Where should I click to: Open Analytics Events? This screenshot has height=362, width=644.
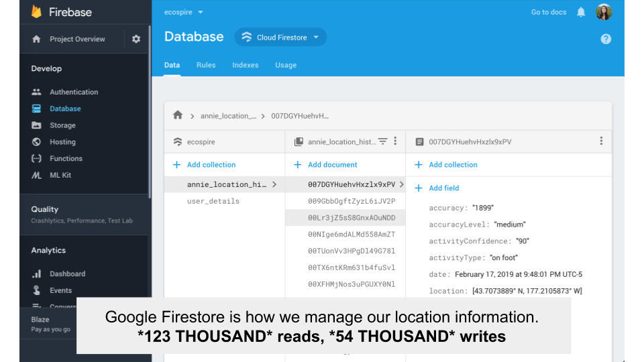coord(61,290)
